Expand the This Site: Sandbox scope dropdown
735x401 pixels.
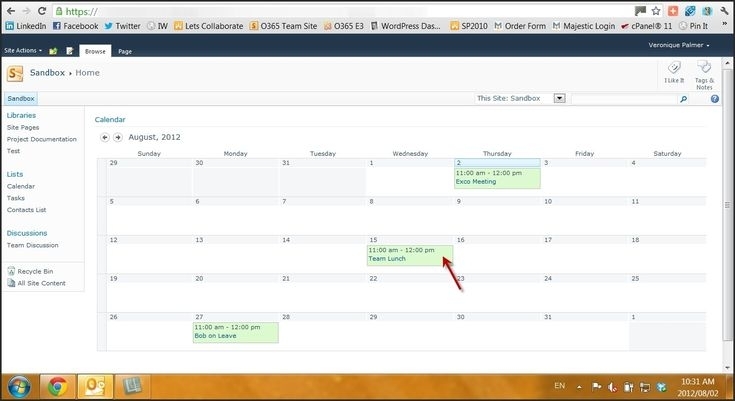pos(559,98)
